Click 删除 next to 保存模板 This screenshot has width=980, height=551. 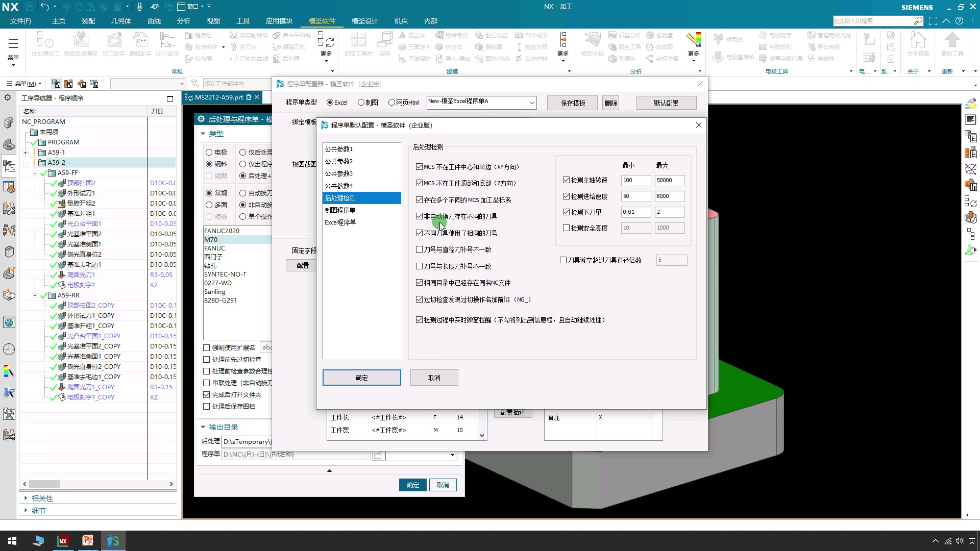611,103
